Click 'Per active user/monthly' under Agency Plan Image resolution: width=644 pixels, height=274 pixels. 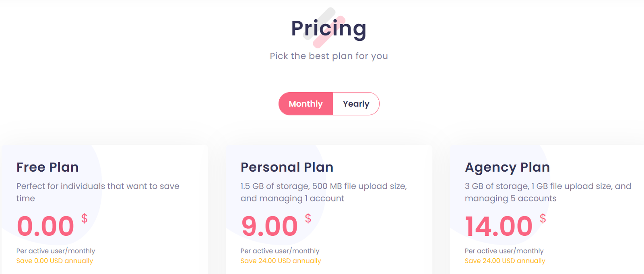504,250
